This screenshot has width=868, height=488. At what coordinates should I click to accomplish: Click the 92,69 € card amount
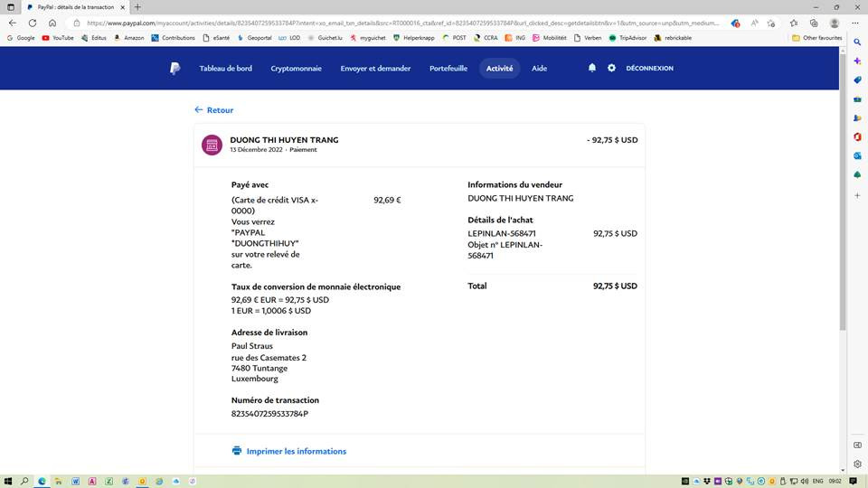click(387, 201)
